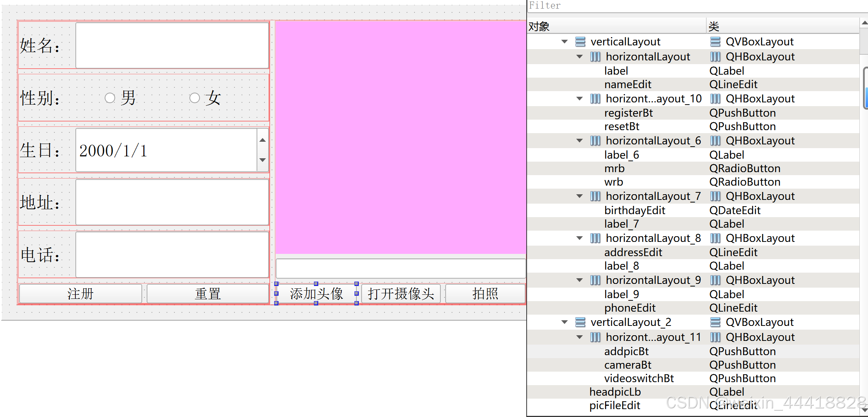
Task: Select the 男 radio button
Action: (x=110, y=98)
